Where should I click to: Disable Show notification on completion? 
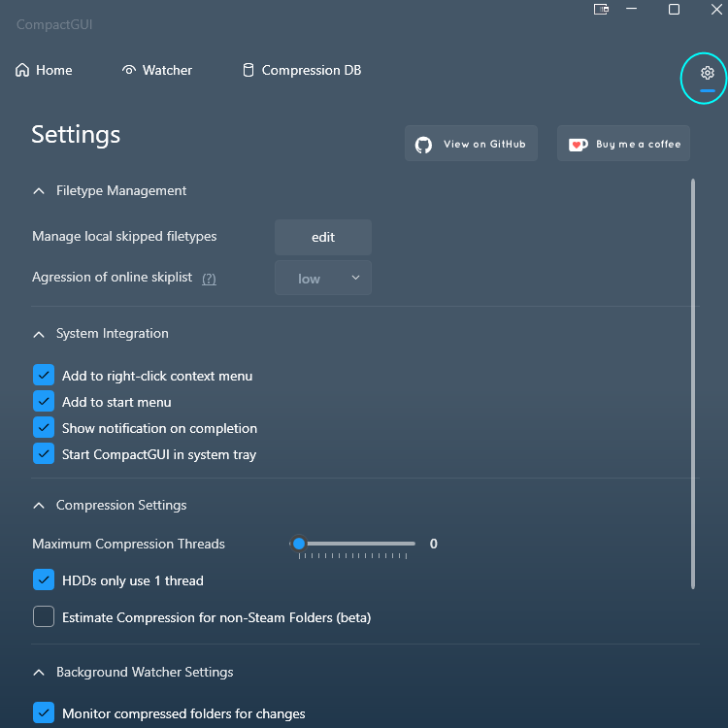pyautogui.click(x=44, y=428)
